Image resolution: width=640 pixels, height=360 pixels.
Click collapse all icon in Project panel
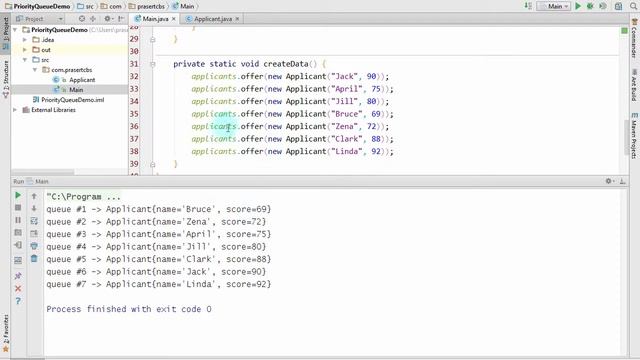click(x=93, y=19)
